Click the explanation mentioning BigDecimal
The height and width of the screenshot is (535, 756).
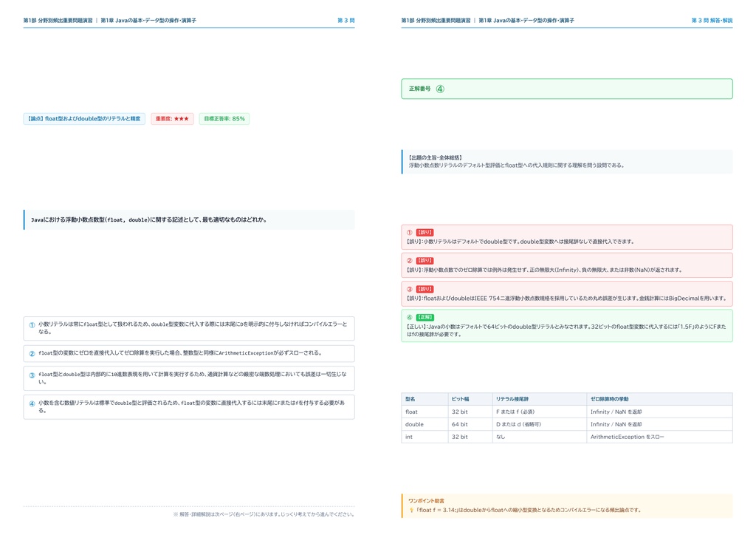[x=567, y=294]
